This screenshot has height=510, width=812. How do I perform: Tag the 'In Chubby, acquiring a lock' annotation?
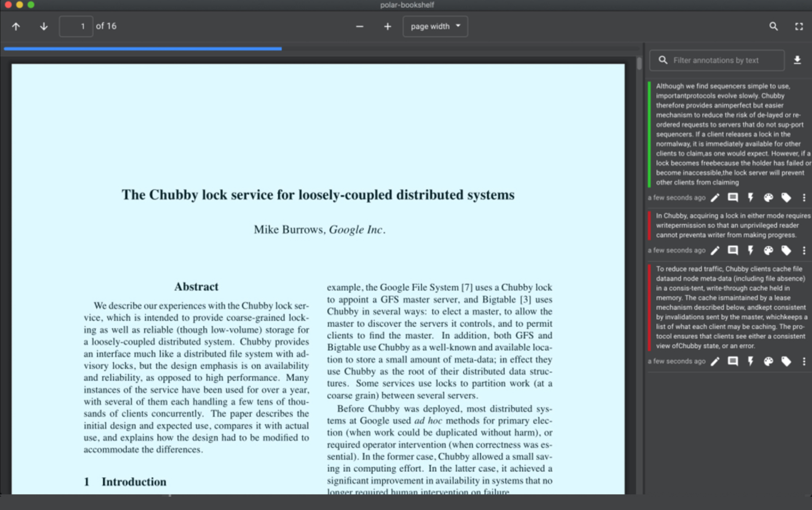(786, 251)
